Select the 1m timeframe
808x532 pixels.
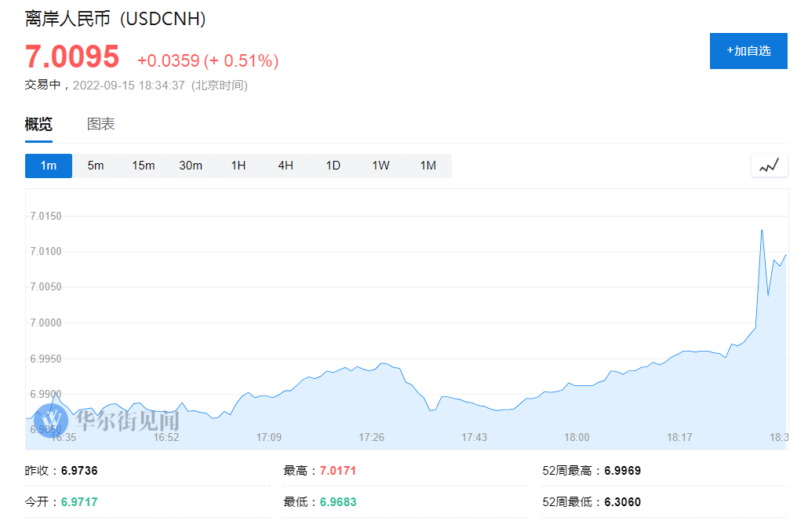49,166
